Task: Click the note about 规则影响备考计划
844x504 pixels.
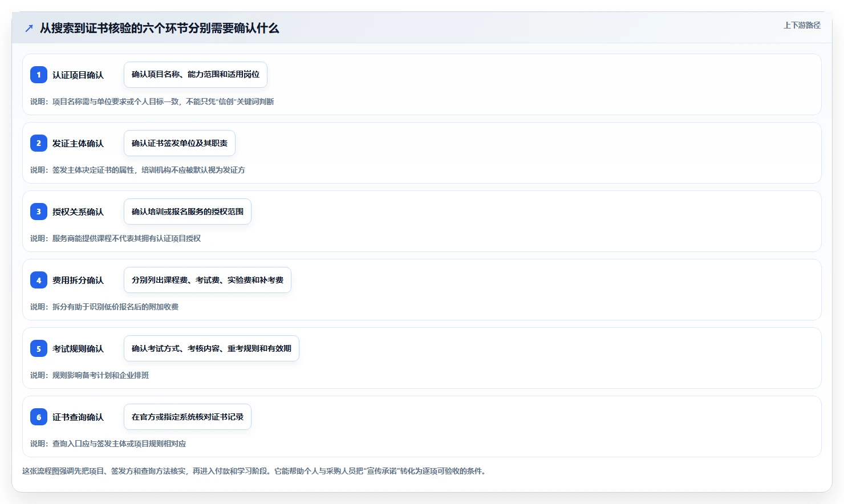Action: click(x=90, y=375)
